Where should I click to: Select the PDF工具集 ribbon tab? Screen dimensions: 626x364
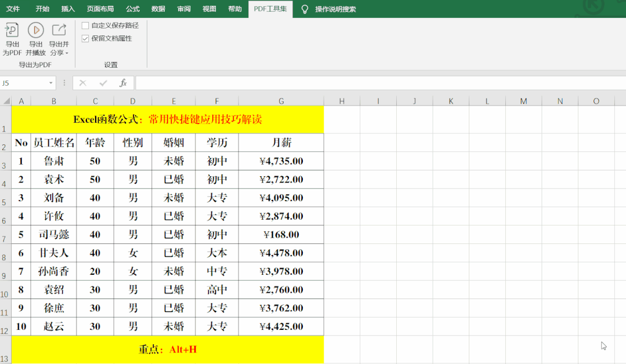pos(270,9)
